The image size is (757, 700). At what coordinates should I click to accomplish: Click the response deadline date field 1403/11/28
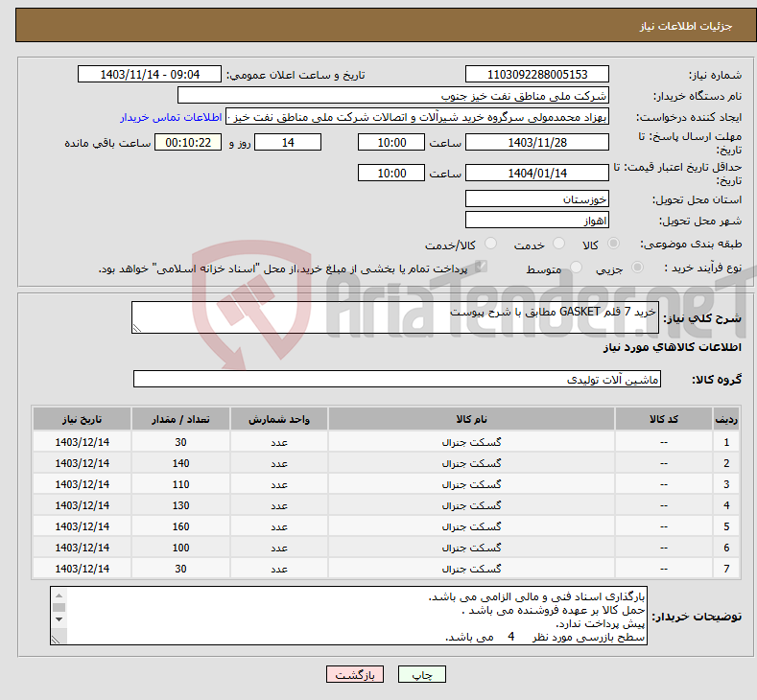coord(536,142)
